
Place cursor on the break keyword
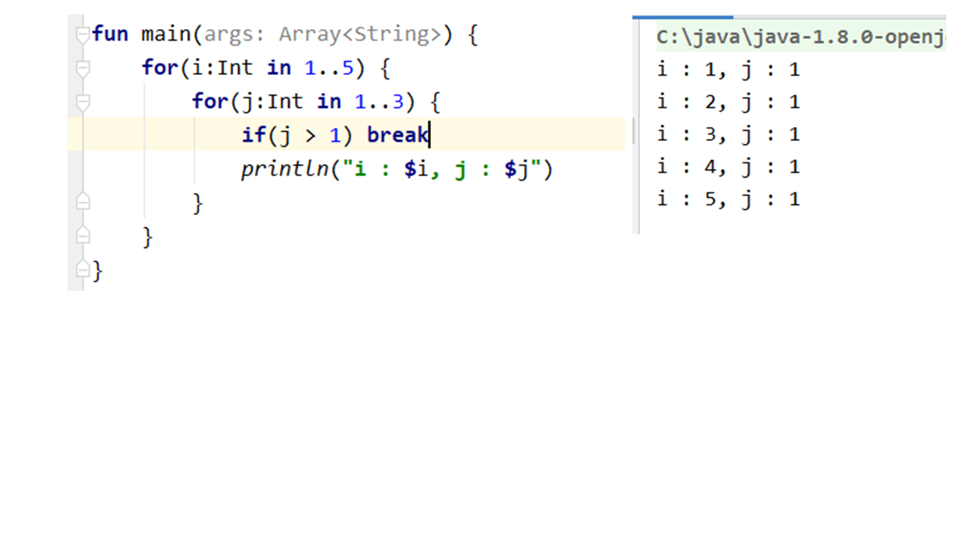[397, 135]
